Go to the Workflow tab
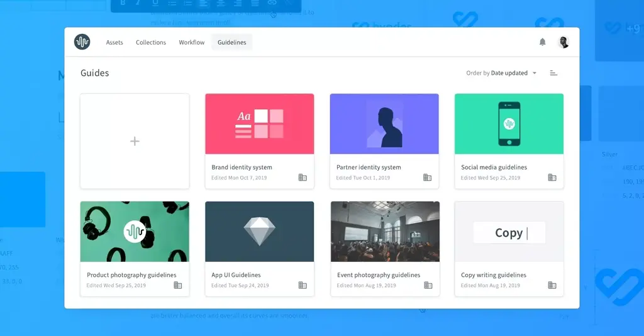This screenshot has width=644, height=336. pos(192,43)
